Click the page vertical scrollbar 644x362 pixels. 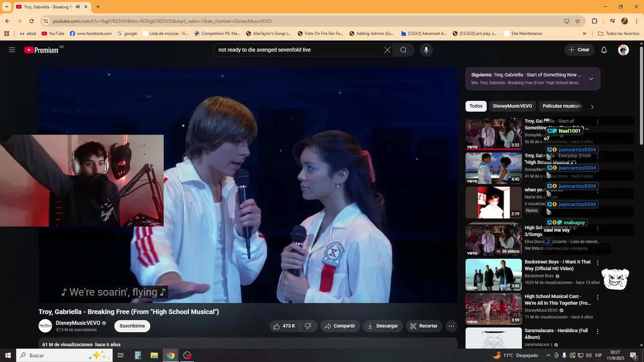click(x=641, y=96)
